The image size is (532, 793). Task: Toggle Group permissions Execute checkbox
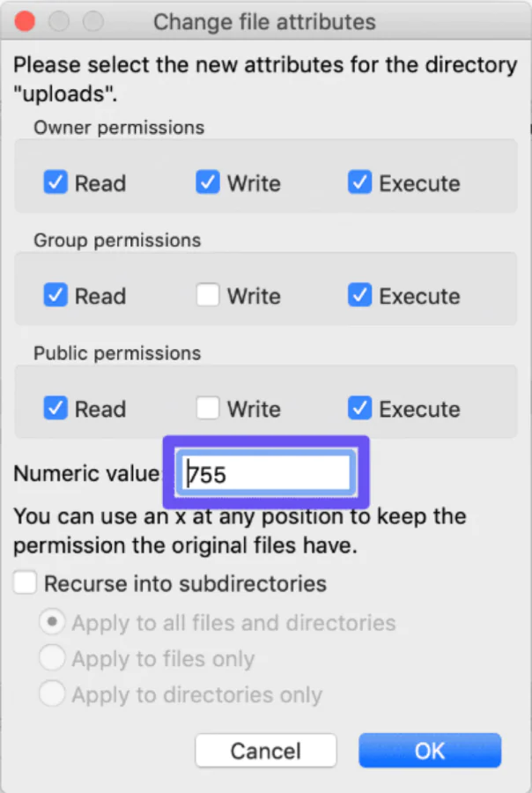coord(360,295)
